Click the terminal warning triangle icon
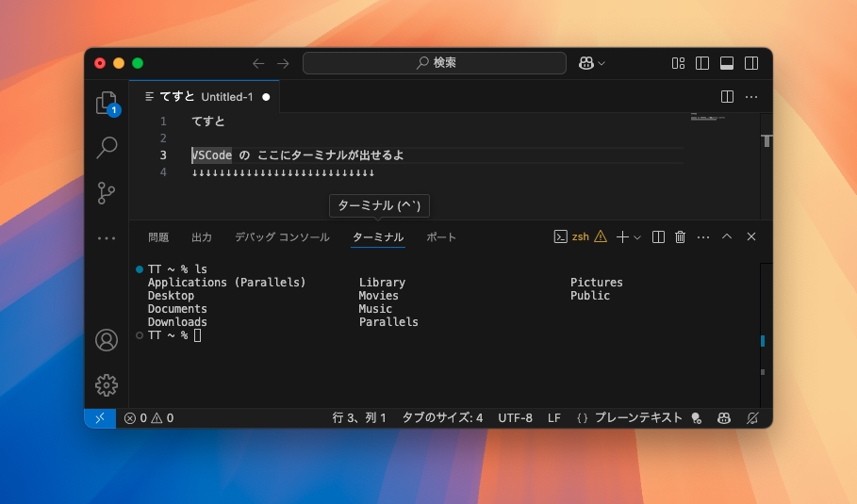The width and height of the screenshot is (857, 504). 601,236
